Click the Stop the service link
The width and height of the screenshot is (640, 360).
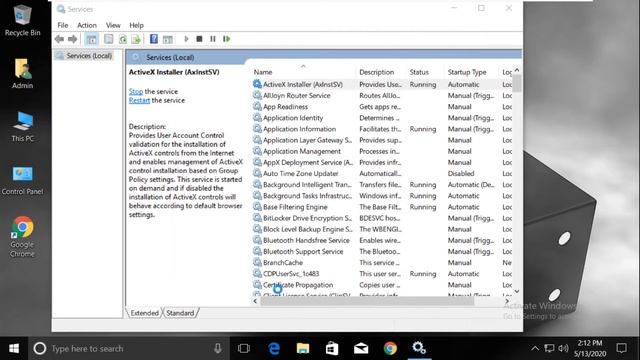136,91
